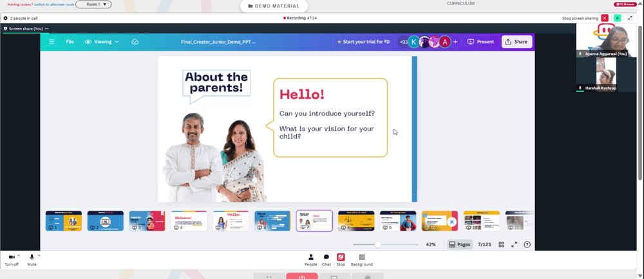Select slide thumbnail 8

tap(356, 221)
